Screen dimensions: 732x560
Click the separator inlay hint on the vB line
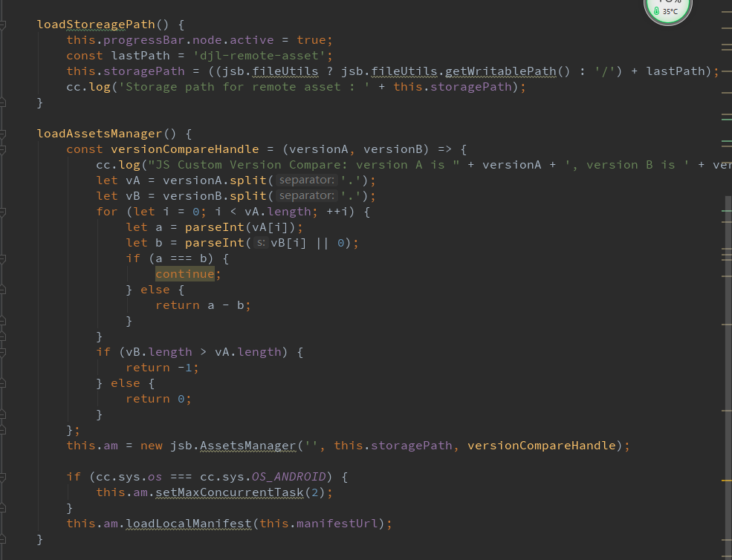coord(307,196)
